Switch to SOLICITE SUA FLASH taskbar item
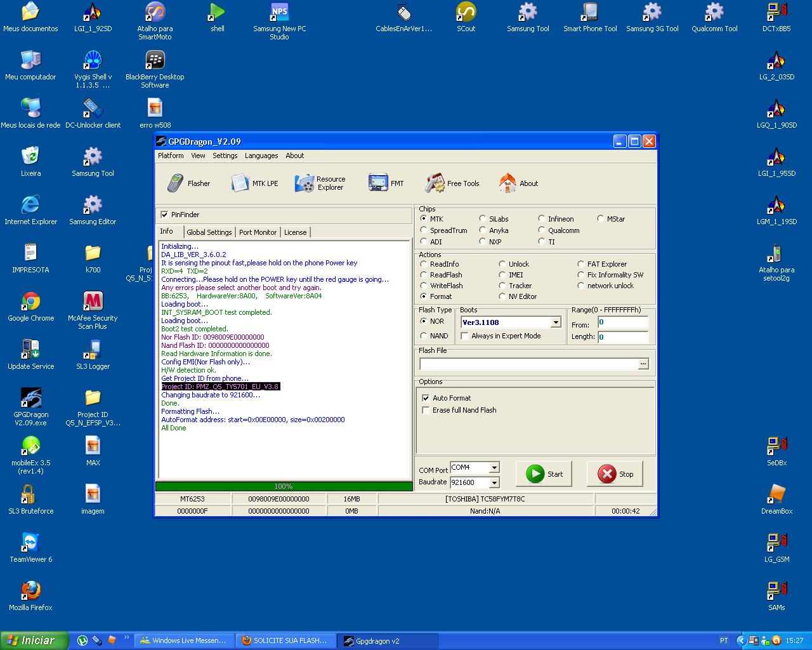Image resolution: width=812 pixels, height=650 pixels. coord(285,641)
